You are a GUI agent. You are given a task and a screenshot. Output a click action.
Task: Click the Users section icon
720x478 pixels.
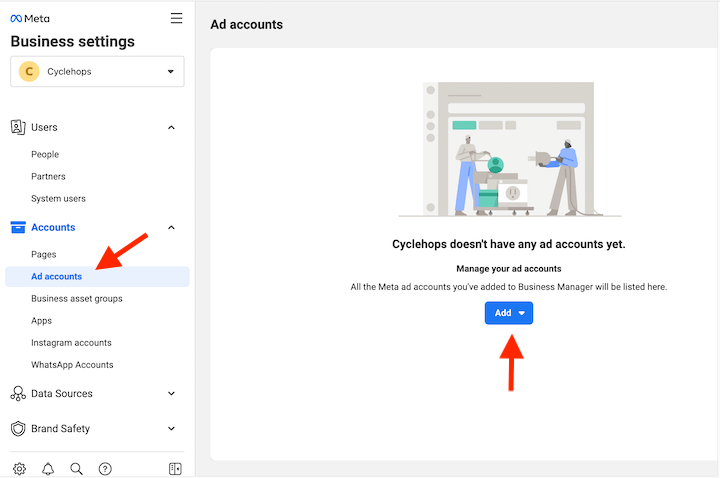(18, 127)
